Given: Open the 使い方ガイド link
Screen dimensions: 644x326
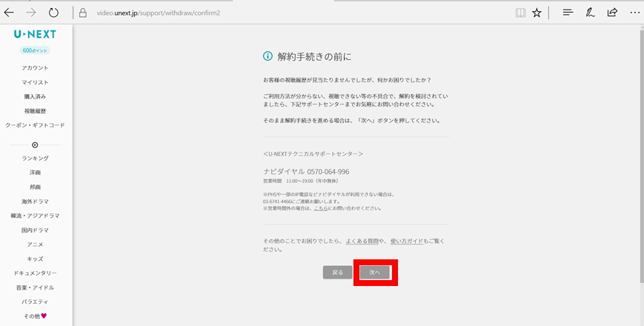Looking at the screenshot, I should click(407, 242).
